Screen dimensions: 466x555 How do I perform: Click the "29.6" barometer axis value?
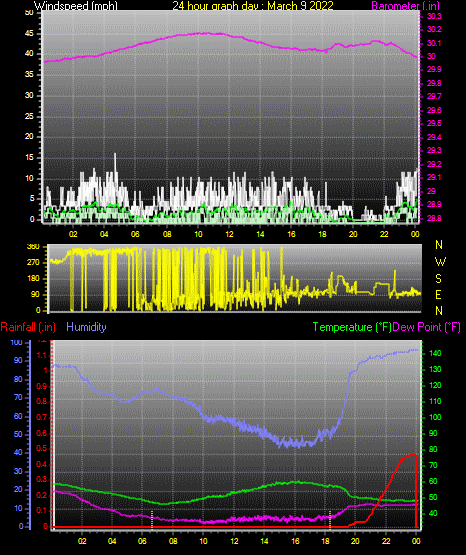pos(434,110)
